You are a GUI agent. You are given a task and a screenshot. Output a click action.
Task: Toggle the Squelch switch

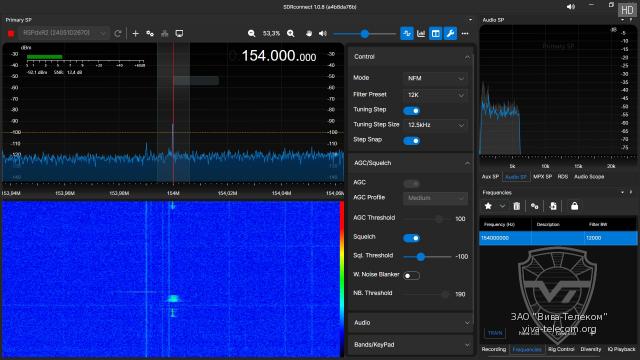point(411,238)
